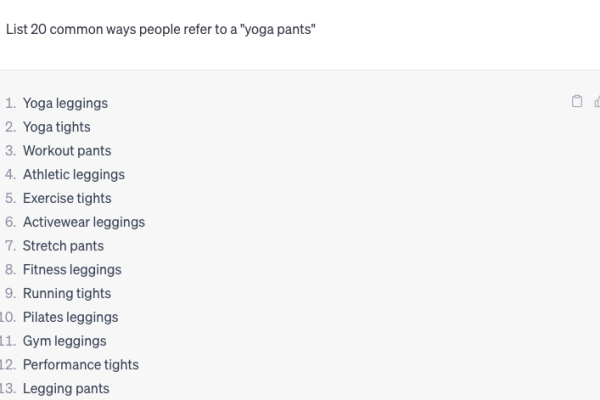
Task: Click the "Workout pants" text
Action: 67,151
